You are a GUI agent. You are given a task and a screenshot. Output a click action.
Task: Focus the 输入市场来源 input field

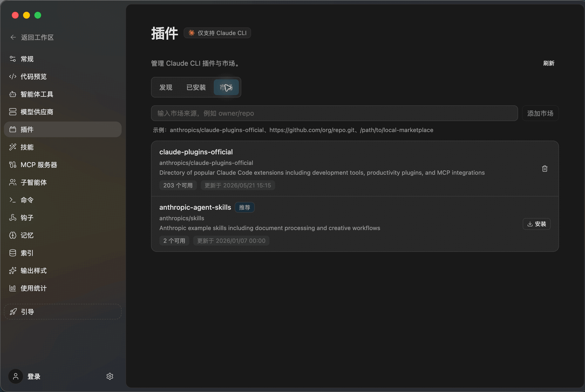coord(334,113)
